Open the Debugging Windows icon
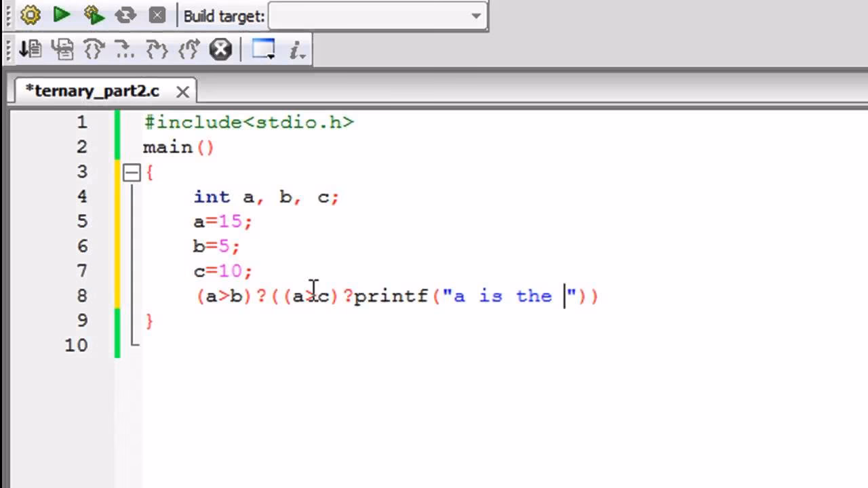This screenshot has height=488, width=868. pyautogui.click(x=263, y=49)
